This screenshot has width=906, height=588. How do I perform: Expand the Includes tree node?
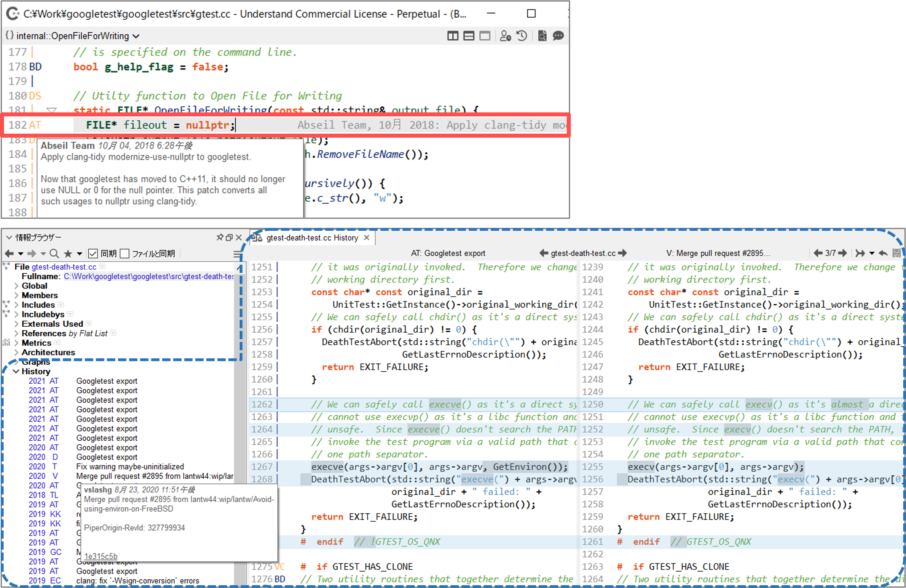pyautogui.click(x=16, y=305)
